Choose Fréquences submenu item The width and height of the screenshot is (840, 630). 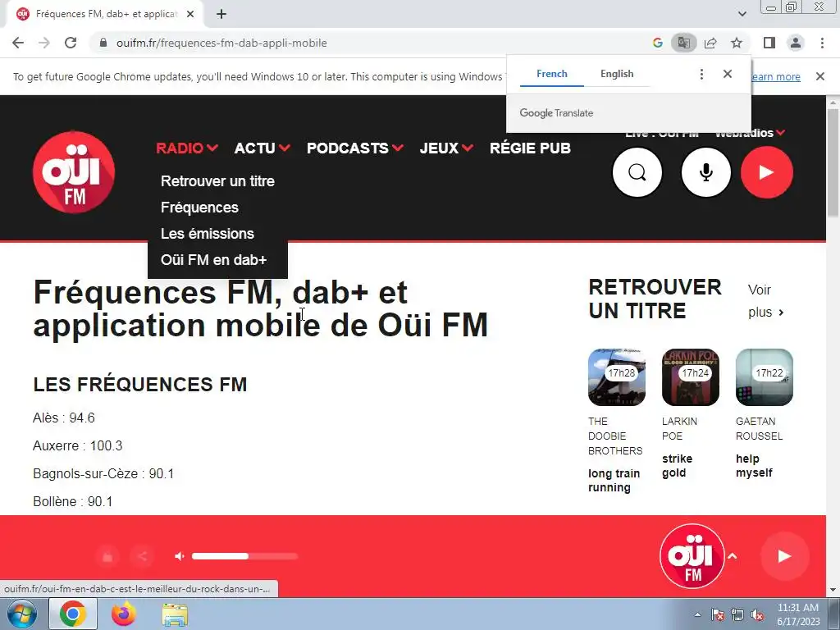[x=199, y=208]
